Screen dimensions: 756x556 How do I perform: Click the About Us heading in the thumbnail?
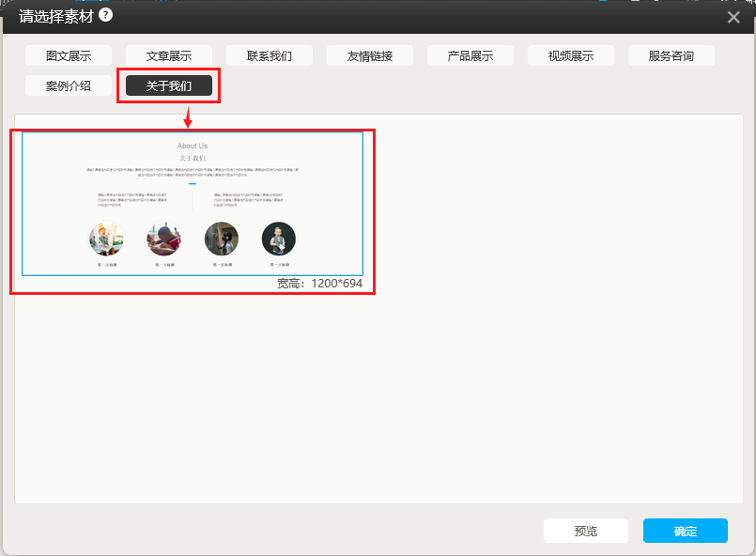coord(193,146)
